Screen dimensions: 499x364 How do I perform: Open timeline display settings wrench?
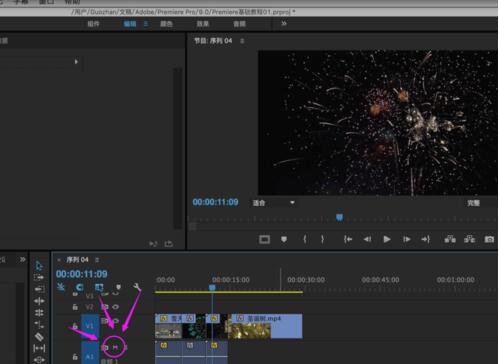click(137, 286)
